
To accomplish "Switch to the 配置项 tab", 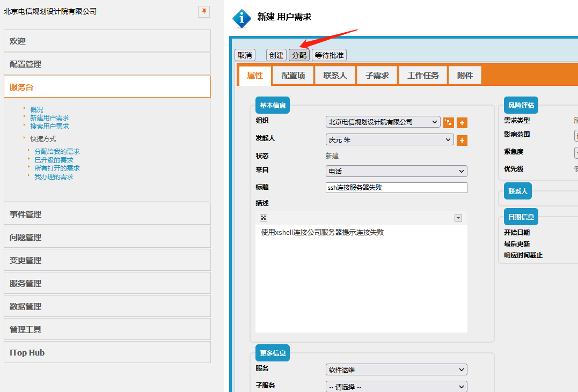I will (293, 76).
